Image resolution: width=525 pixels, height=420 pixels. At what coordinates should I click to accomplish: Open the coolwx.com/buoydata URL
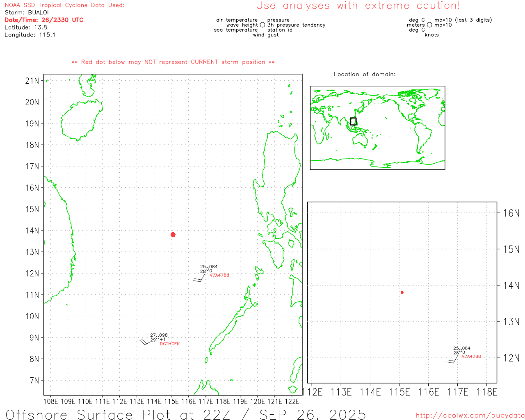470,415
